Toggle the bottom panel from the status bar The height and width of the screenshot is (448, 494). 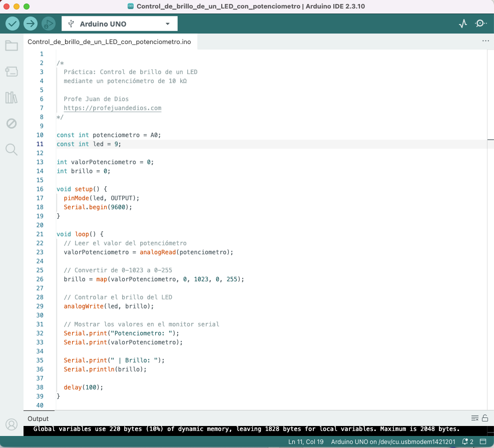(x=483, y=441)
